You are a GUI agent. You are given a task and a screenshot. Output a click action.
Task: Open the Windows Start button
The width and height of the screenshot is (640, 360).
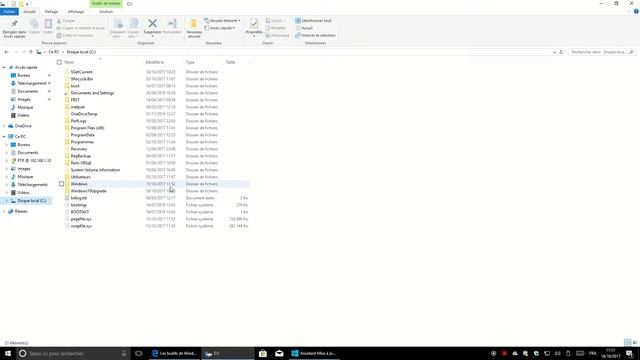pyautogui.click(x=8, y=353)
